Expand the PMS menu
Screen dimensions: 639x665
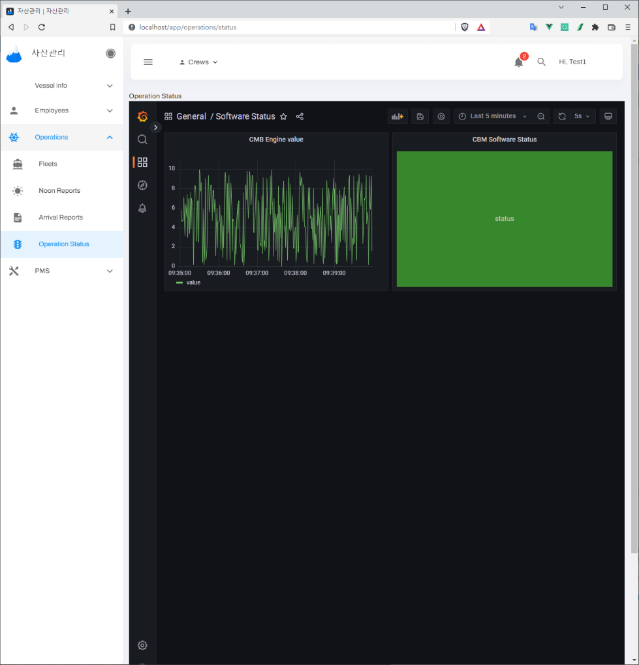62,271
